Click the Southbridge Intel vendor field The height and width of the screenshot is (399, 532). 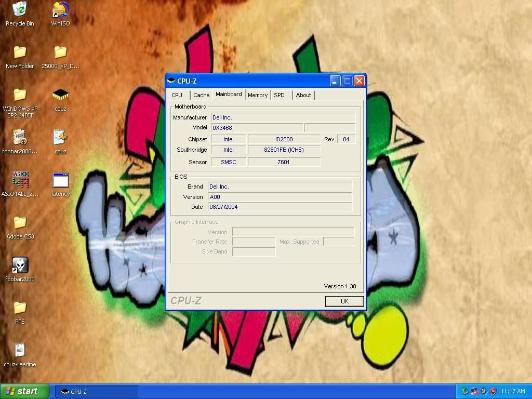229,150
